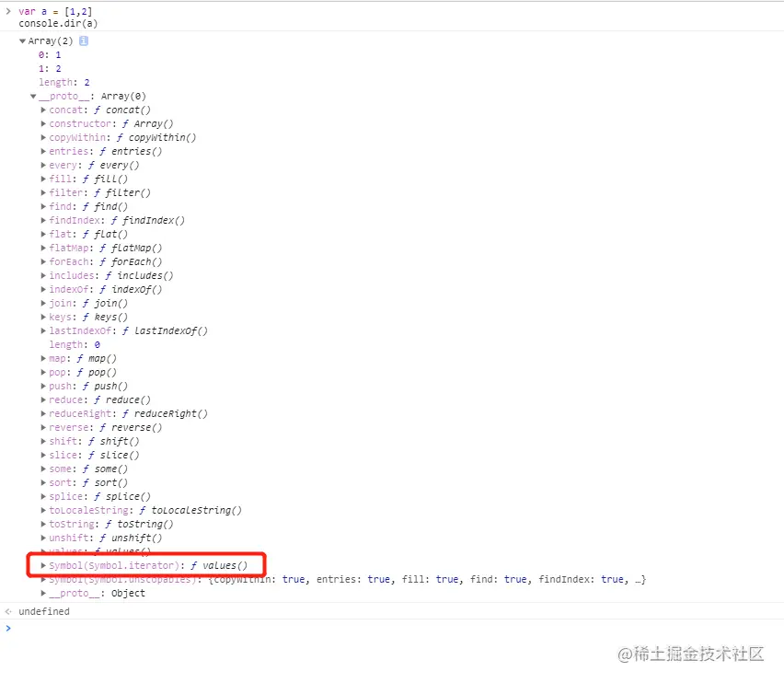Image resolution: width=784 pixels, height=683 pixels.
Task: Expand the some function entry
Action: click(x=43, y=469)
